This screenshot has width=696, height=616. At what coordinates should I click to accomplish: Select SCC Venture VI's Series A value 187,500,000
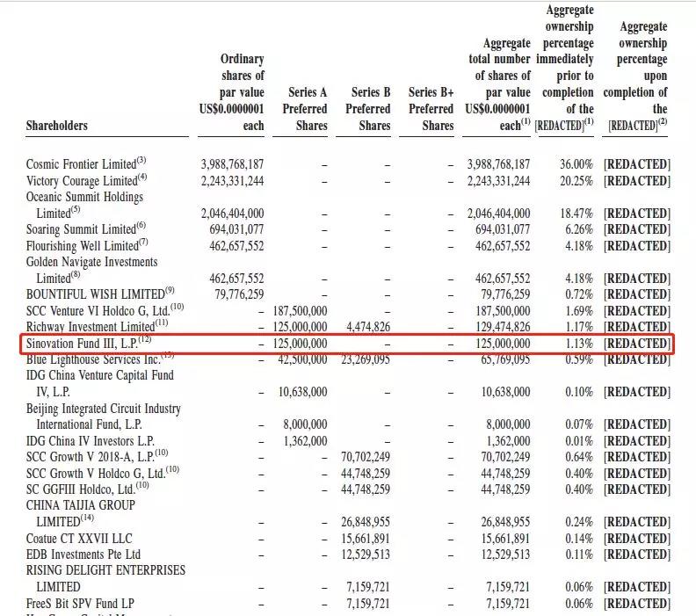(300, 311)
